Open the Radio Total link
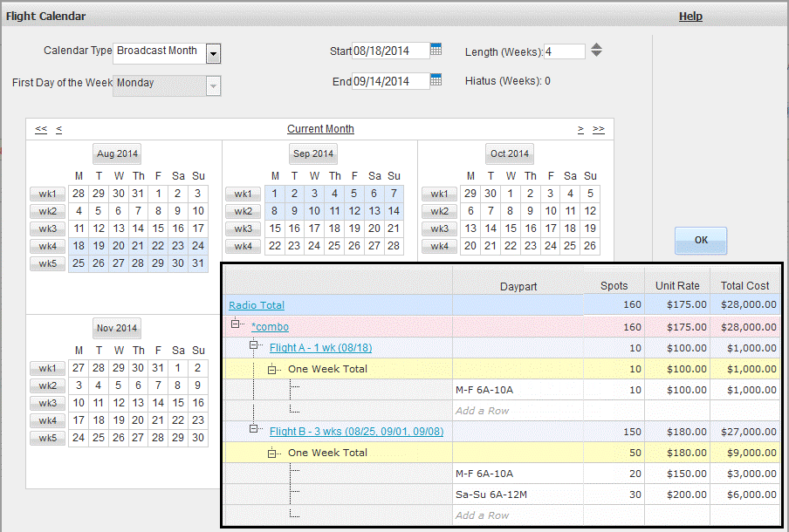The image size is (789, 532). [257, 305]
